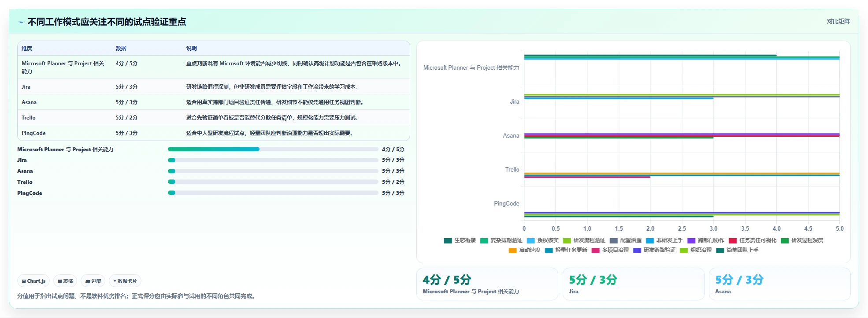Click the Jira progress bar
This screenshot has width=868, height=318.
point(273,160)
